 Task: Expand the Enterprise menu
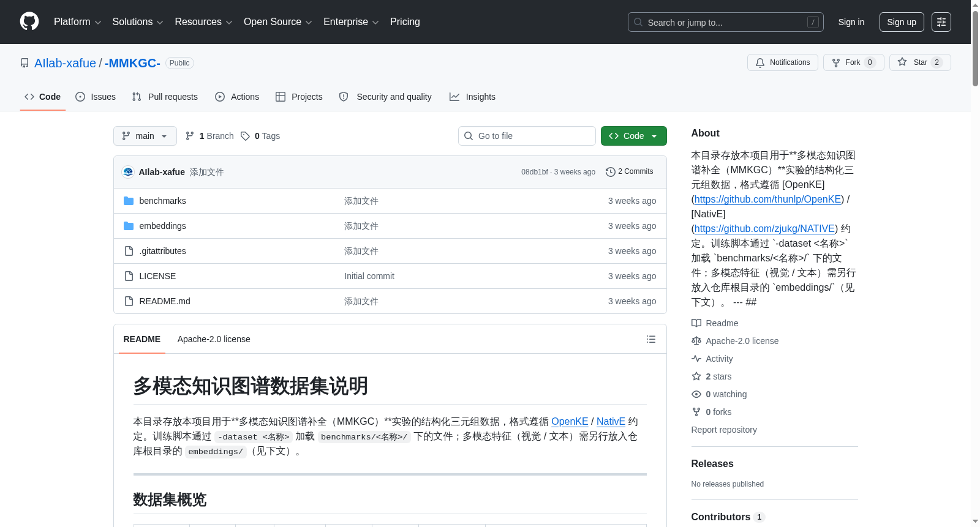351,22
